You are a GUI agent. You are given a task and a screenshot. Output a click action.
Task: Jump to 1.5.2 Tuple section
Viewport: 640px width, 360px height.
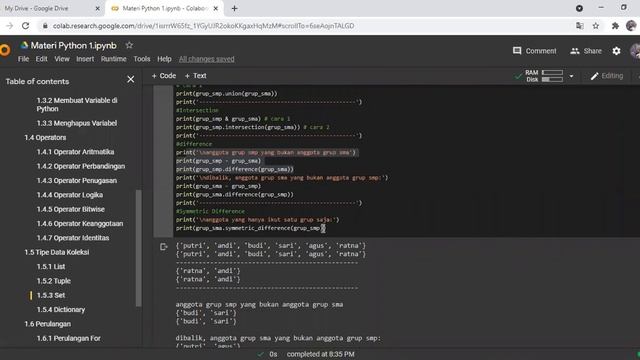click(x=53, y=281)
